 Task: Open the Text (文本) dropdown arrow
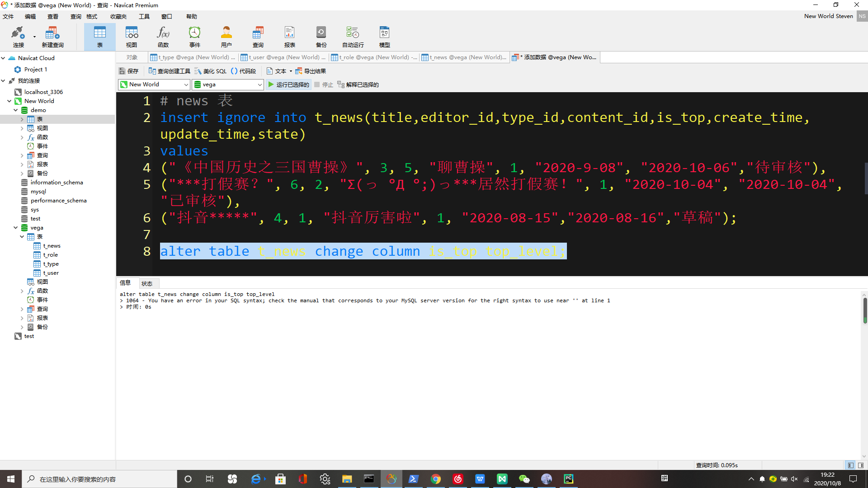pyautogui.click(x=291, y=71)
